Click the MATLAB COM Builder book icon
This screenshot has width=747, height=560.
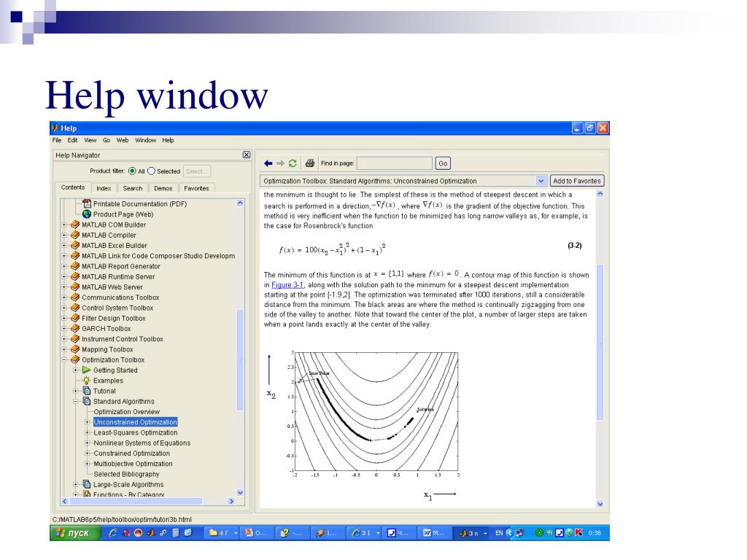(75, 225)
